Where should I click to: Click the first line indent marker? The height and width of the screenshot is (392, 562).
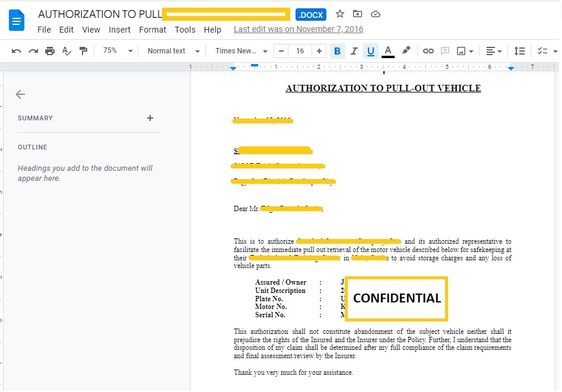(255, 65)
